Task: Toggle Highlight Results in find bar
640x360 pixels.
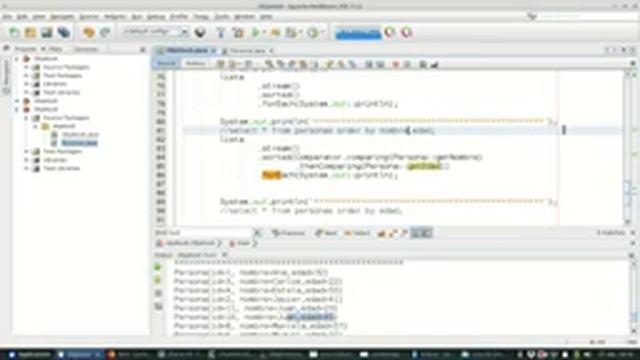Action: click(x=416, y=233)
